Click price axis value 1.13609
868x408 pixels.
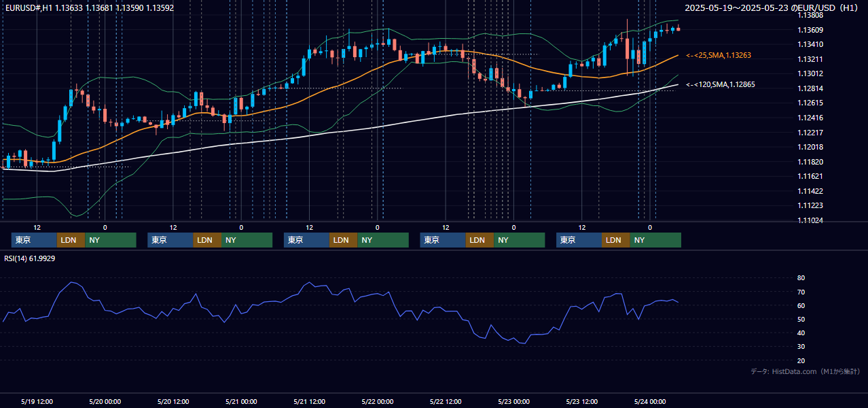coord(810,30)
